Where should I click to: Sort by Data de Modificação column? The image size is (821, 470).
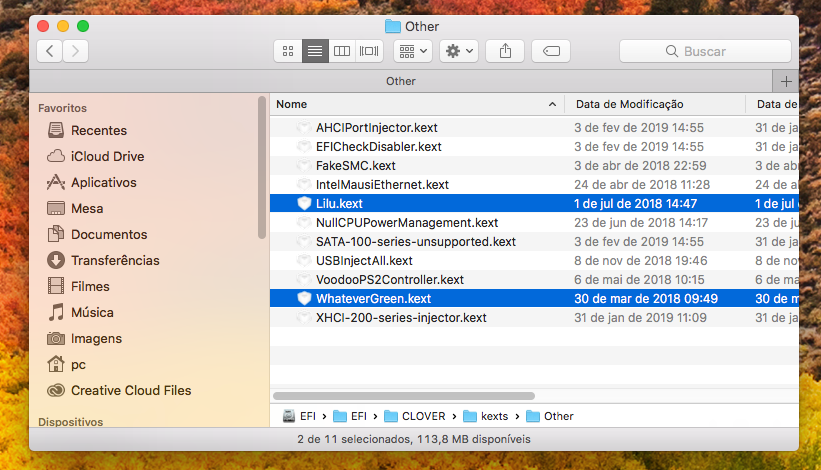(x=654, y=104)
